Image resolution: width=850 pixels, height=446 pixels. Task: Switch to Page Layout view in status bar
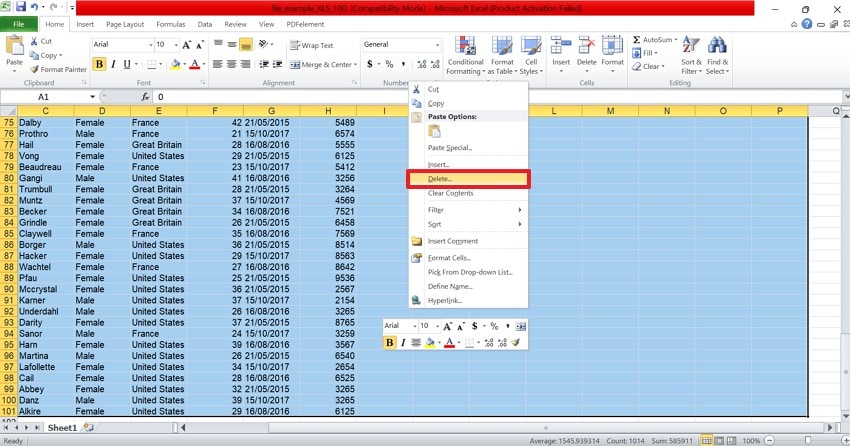click(x=719, y=440)
